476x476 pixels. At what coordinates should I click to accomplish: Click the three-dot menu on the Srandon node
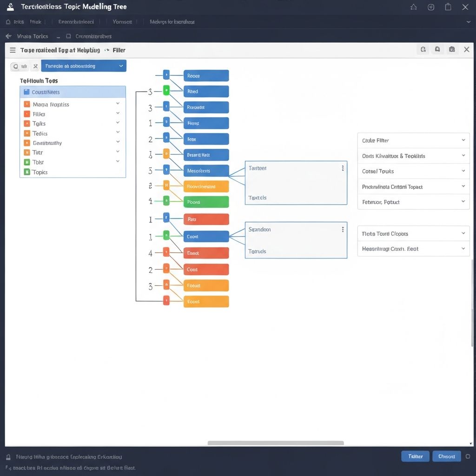[x=343, y=229]
